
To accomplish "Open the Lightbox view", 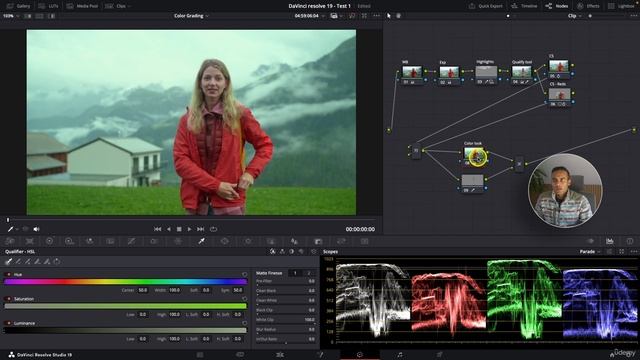I will point(621,6).
